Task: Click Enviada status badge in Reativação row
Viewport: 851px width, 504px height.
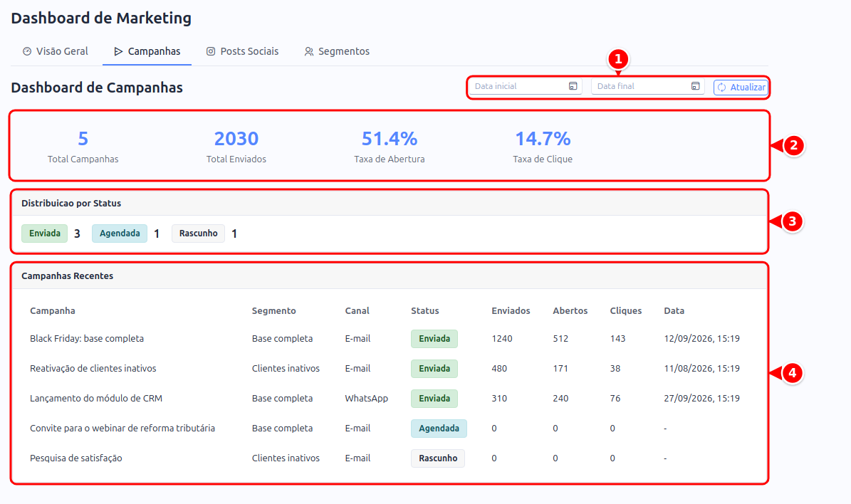Action: (x=434, y=368)
